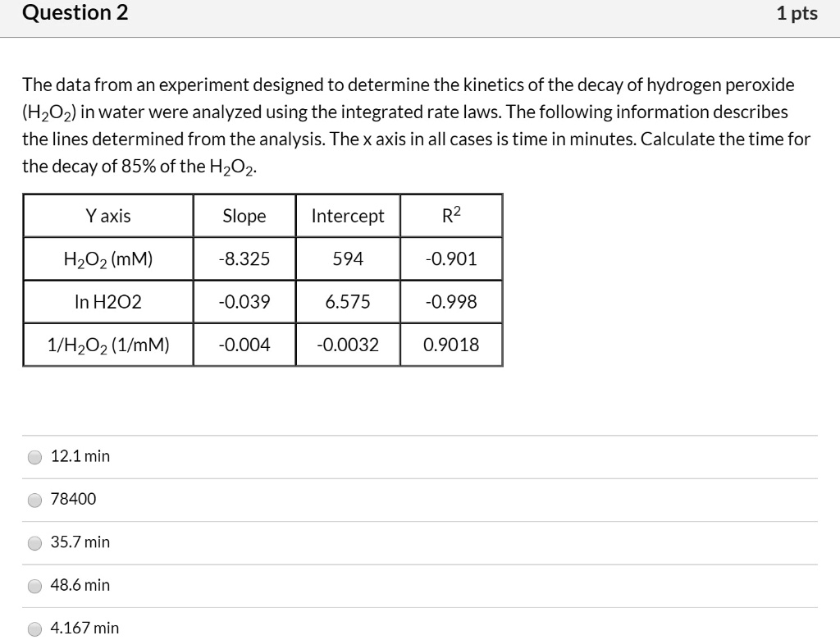The image size is (840, 640).
Task: Click the 1/H2O2 (1/mM) row label
Action: coord(107,344)
